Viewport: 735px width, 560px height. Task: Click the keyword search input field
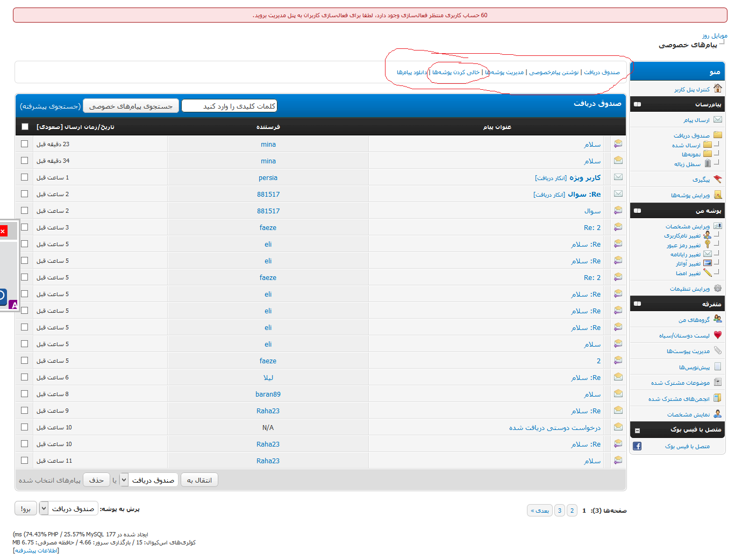[x=230, y=106]
